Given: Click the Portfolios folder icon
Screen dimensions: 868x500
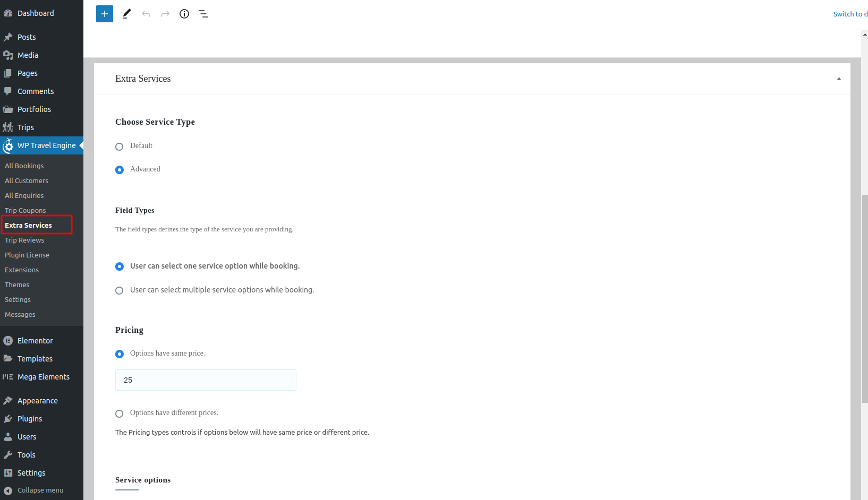Looking at the screenshot, I should 8,109.
